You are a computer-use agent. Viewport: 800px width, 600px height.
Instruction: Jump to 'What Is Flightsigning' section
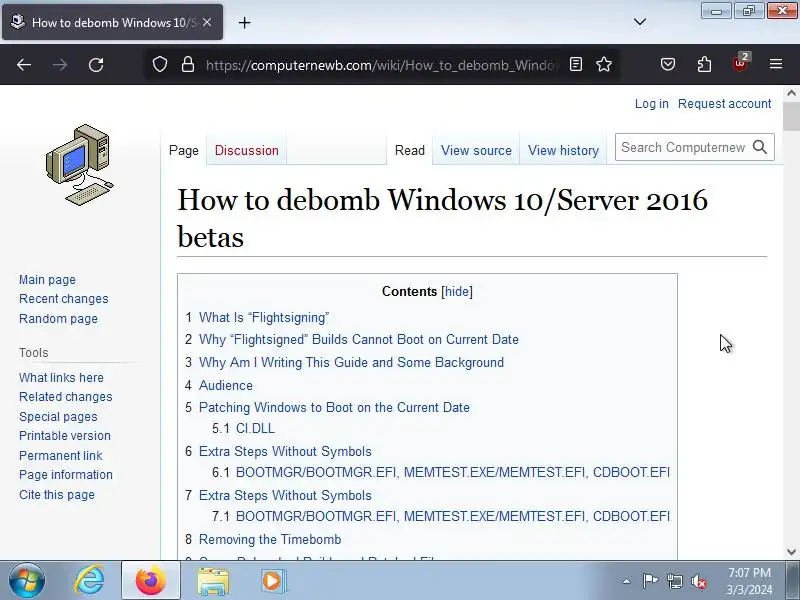click(264, 317)
